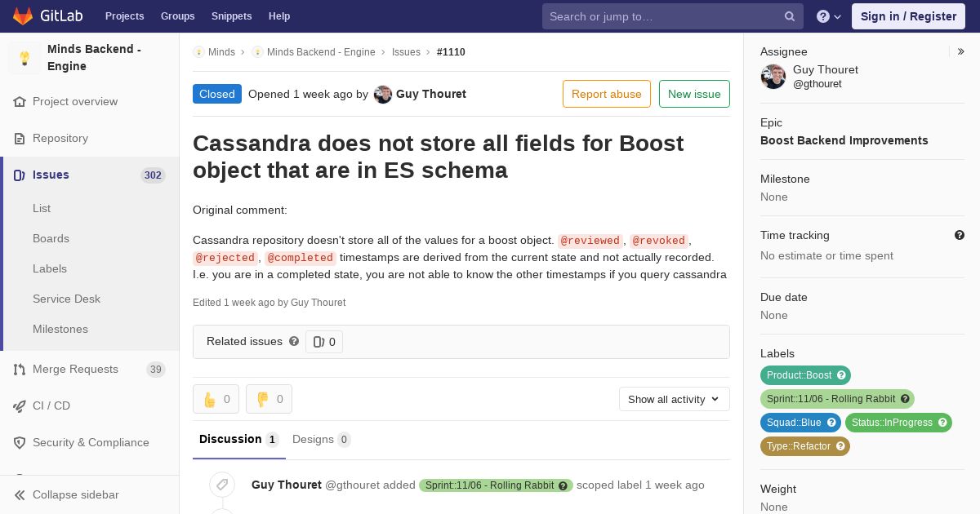Click the Issues count badge 302
Viewport: 980px width, 514px height.
tap(153, 175)
